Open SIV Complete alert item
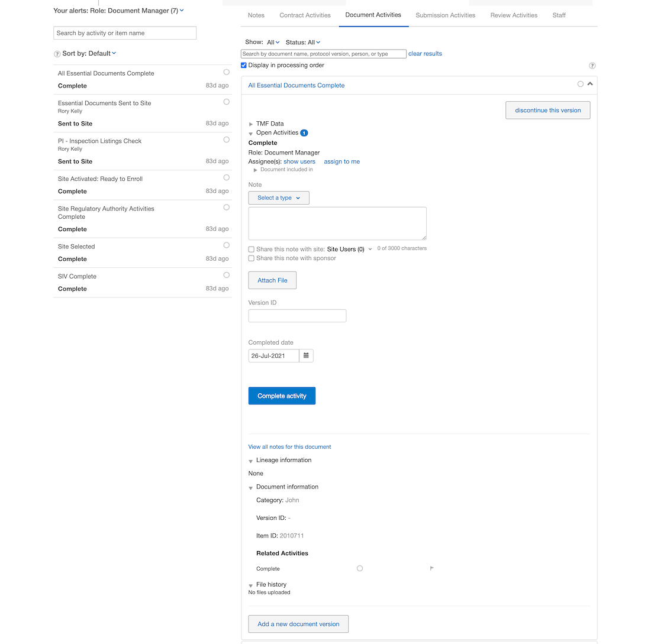651x644 pixels. click(143, 283)
